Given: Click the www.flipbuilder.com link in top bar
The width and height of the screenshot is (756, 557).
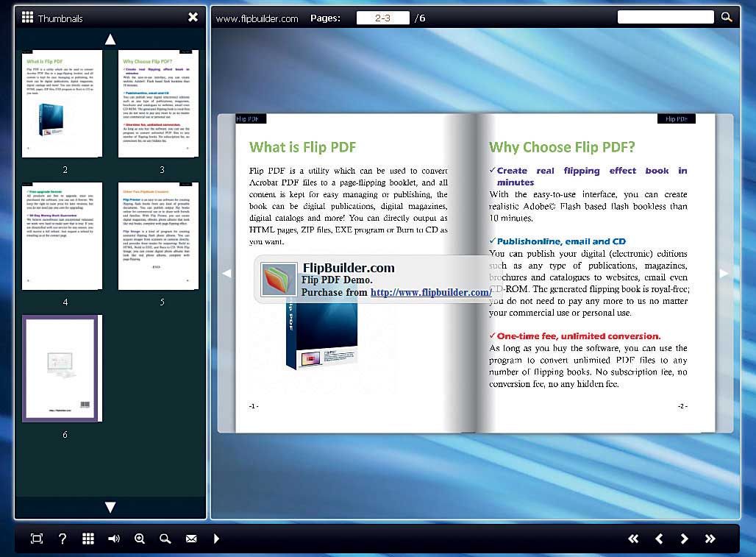Looking at the screenshot, I should coord(257,18).
